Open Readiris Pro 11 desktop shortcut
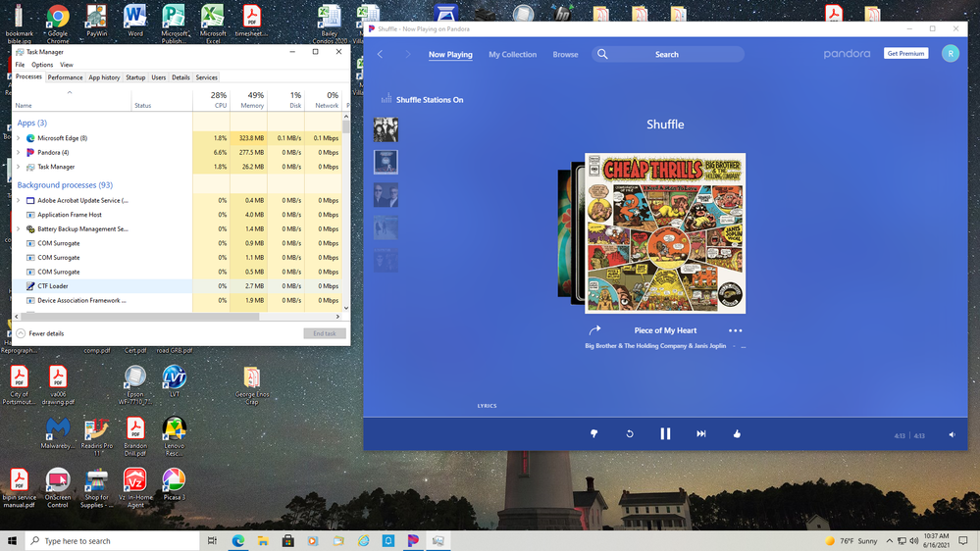The height and width of the screenshot is (551, 980). coord(96,436)
